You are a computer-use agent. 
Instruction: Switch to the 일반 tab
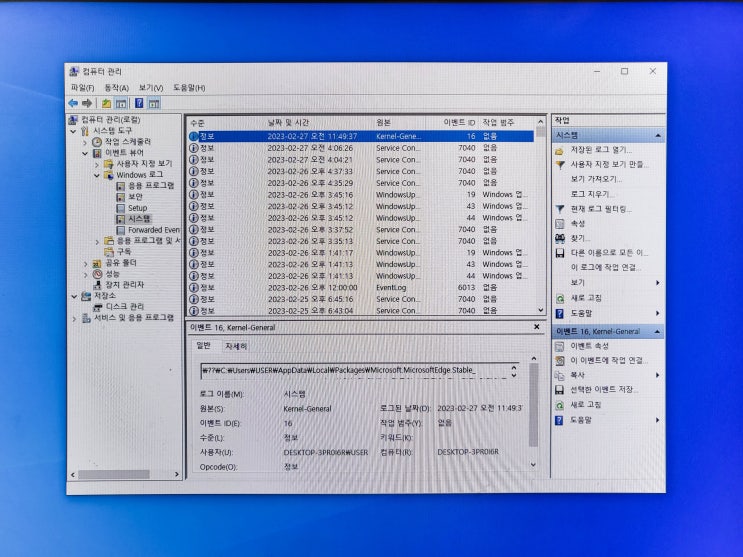pyautogui.click(x=203, y=346)
